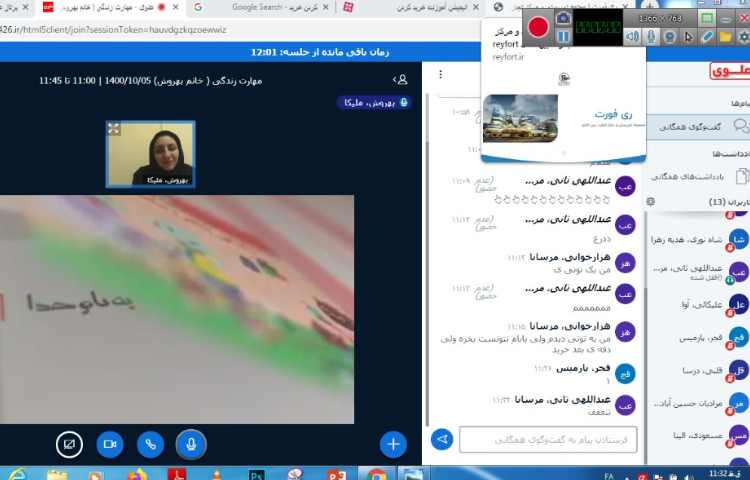Open Adobe Acrobat PDF taskbar icon

click(x=177, y=475)
